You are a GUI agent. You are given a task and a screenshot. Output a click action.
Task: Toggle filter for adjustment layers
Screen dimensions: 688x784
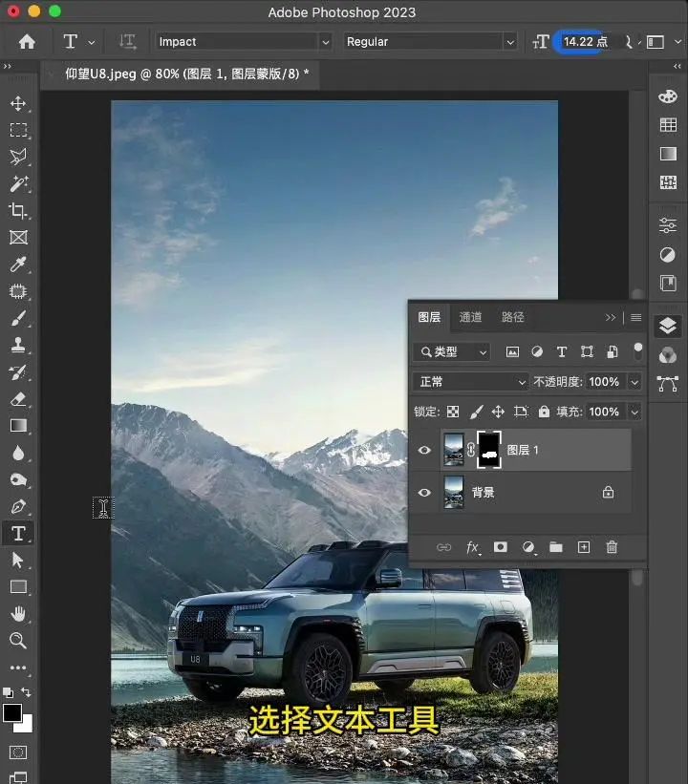537,352
